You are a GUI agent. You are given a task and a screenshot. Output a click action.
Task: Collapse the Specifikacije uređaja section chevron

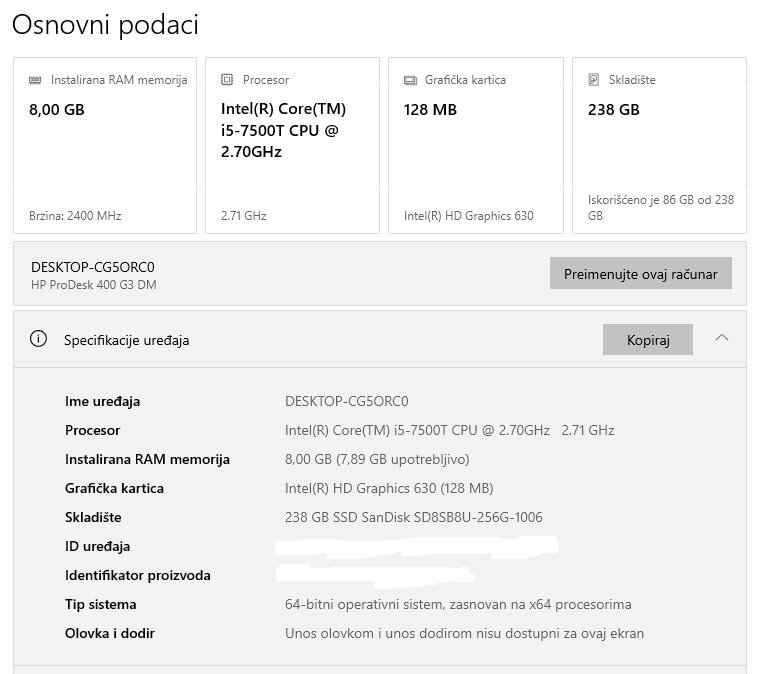tap(722, 338)
